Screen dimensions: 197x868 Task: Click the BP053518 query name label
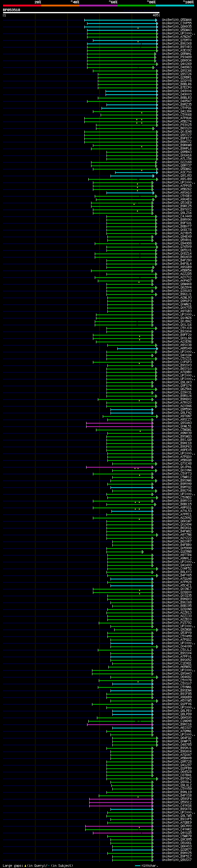11,10
